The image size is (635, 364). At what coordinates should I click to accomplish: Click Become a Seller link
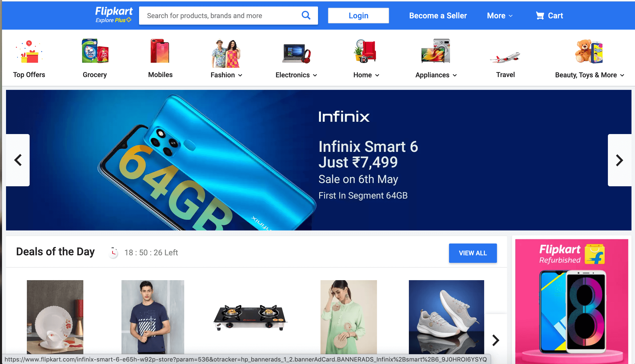(438, 16)
